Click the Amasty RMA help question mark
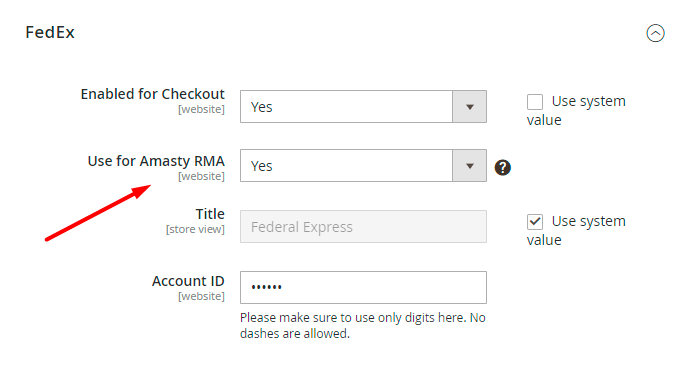Screen dimensions: 685x365 click(502, 167)
